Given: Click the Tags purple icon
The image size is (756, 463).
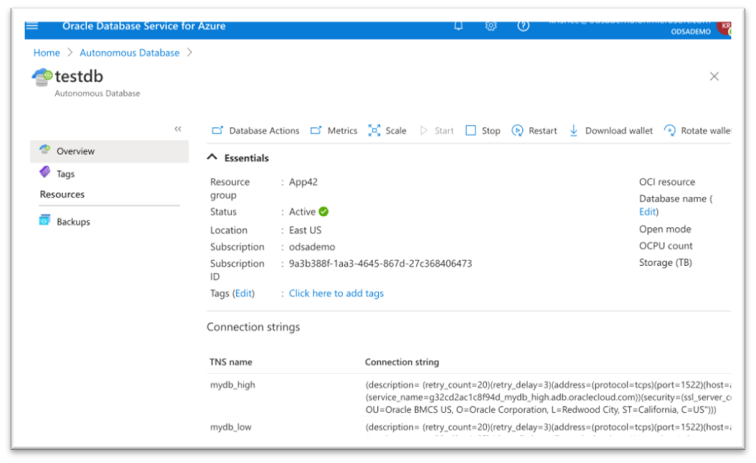Looking at the screenshot, I should (x=45, y=172).
